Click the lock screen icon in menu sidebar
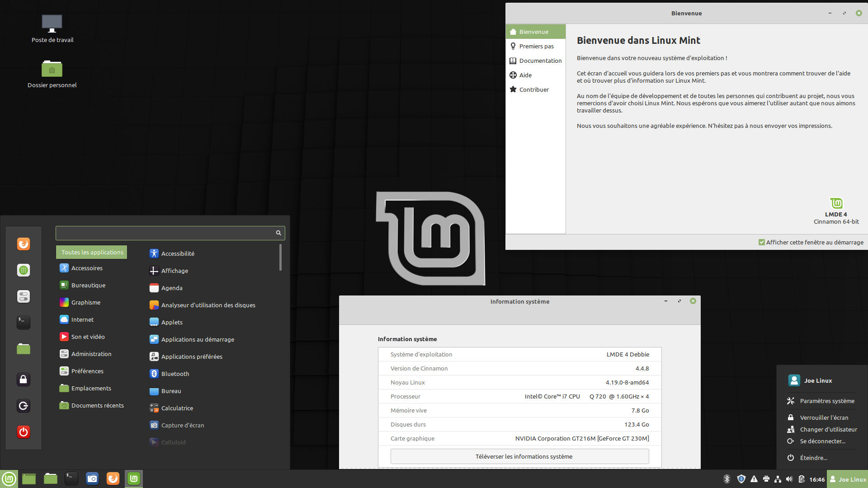 click(24, 380)
